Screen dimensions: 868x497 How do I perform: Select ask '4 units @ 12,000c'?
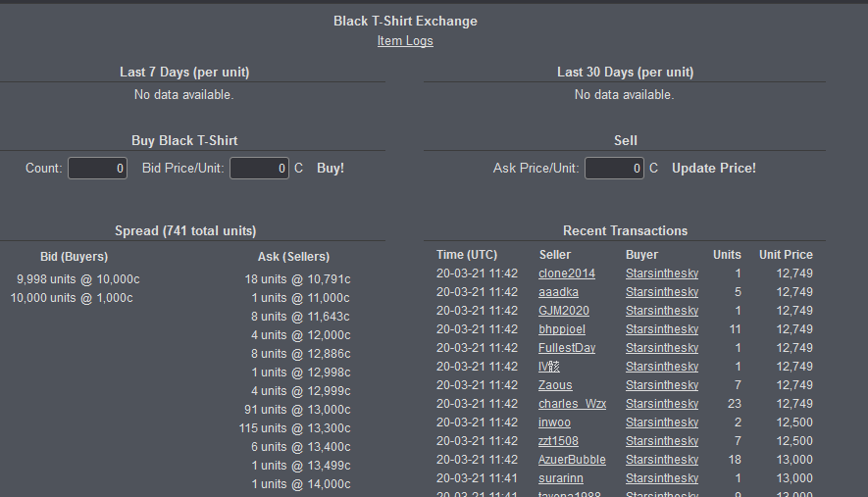tap(300, 335)
